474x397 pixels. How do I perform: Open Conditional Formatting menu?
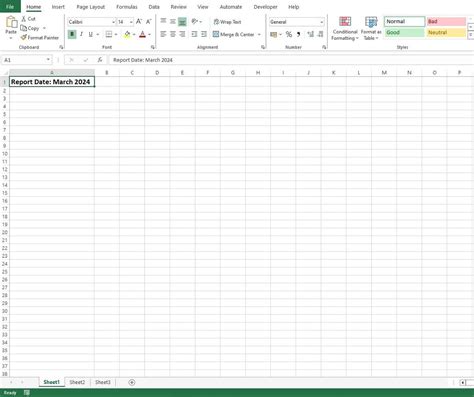(345, 28)
